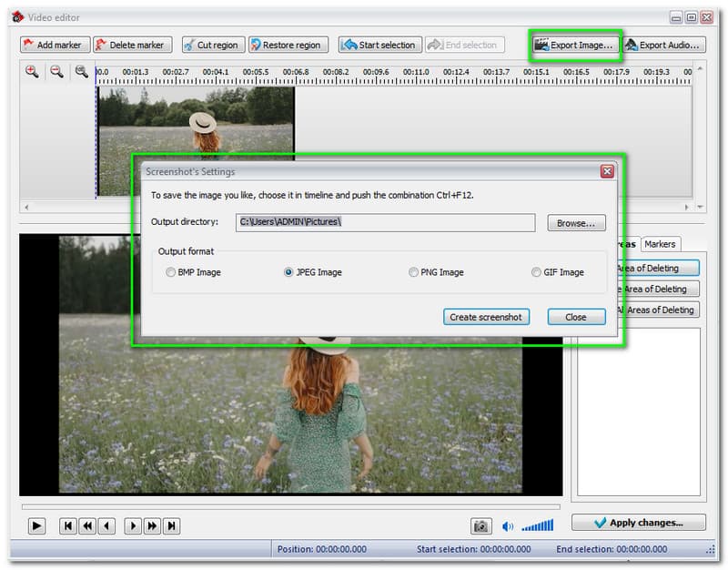Adjust the volume level slider
728x570 pixels.
tap(538, 525)
